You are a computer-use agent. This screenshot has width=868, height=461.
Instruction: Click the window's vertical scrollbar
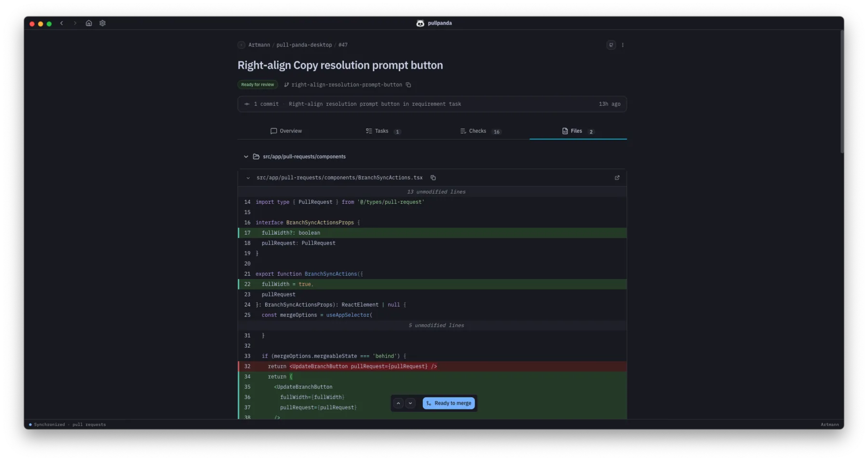point(842,92)
